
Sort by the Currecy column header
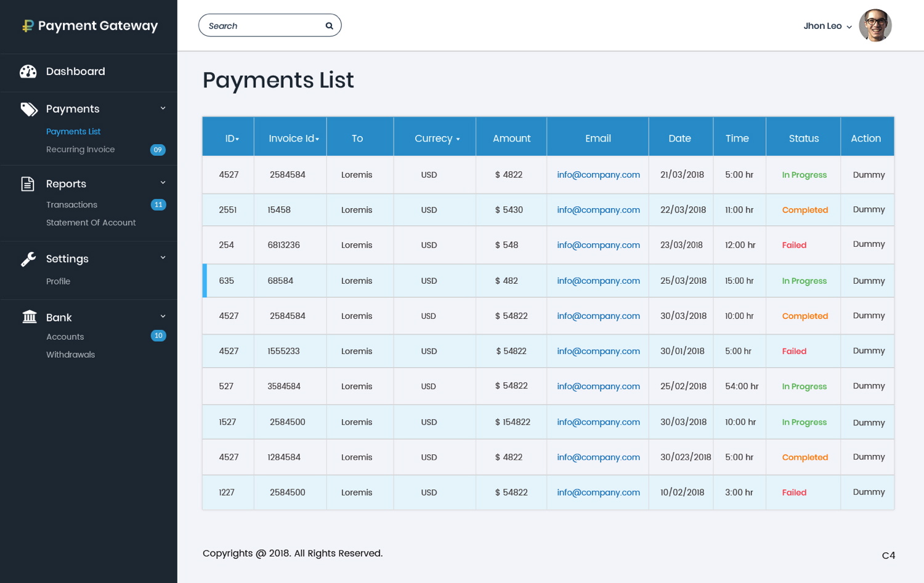[437, 139]
